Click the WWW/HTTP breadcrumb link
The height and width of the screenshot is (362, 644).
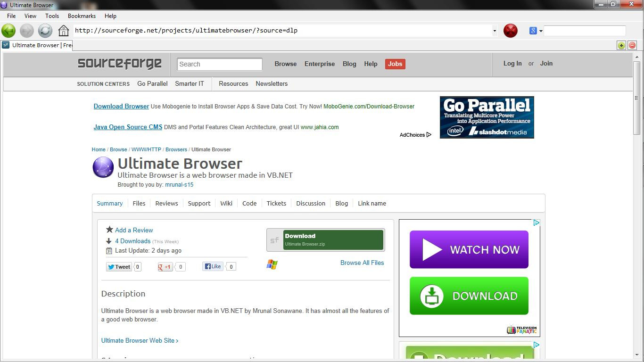coord(146,149)
